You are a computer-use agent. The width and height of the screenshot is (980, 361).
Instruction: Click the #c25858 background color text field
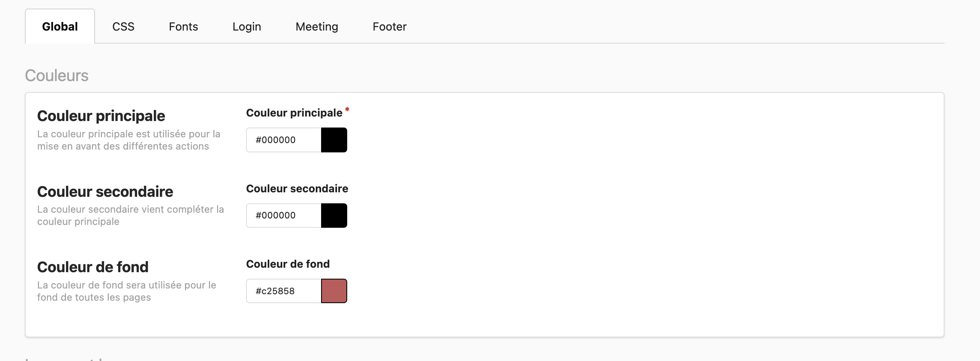pos(284,291)
